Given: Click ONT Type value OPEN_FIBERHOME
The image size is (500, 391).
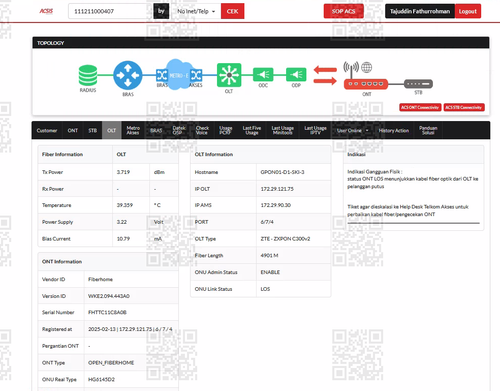Looking at the screenshot, I should 111,363.
